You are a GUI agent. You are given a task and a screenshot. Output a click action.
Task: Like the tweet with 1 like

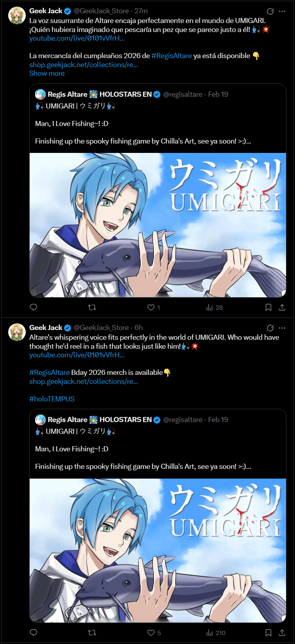click(x=154, y=307)
